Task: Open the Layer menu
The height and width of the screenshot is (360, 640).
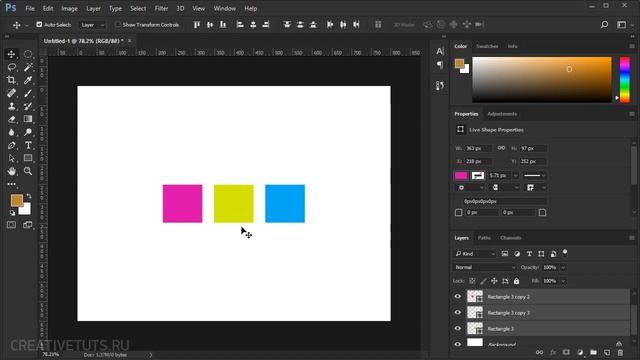Action: [93, 8]
